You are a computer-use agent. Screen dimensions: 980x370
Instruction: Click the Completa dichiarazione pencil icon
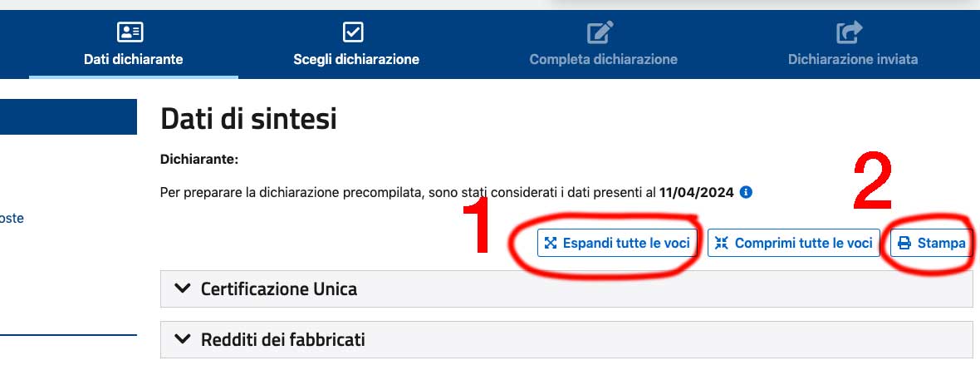[600, 32]
